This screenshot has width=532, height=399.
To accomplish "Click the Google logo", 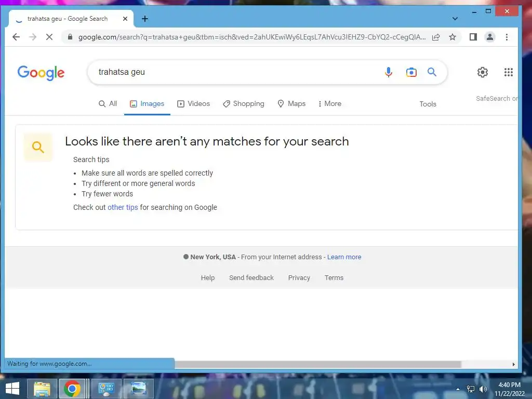I will pos(41,73).
